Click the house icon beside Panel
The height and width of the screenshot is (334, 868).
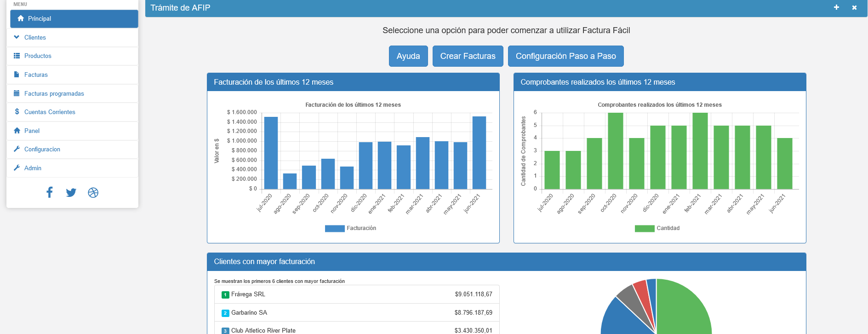click(17, 131)
